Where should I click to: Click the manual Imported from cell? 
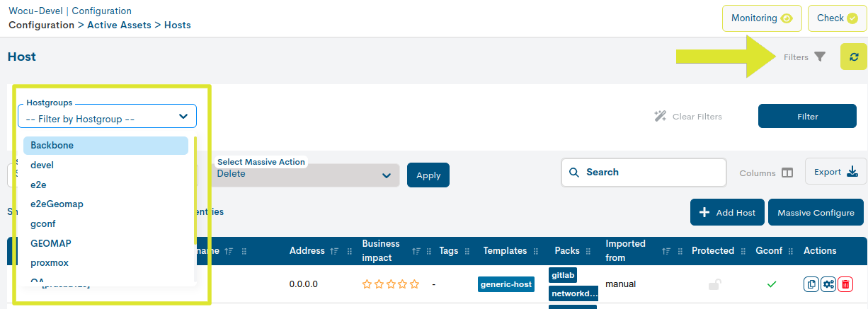[x=621, y=284]
